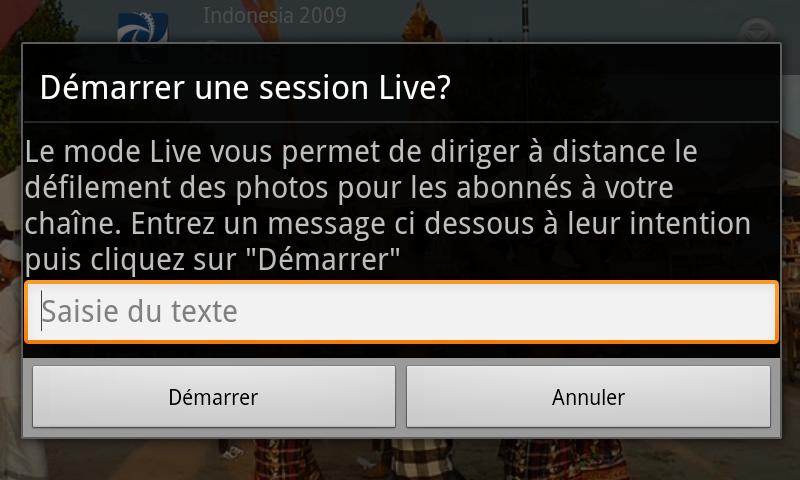Click the blue app logo icon behind dialog
800x480 pixels.
click(x=142, y=28)
